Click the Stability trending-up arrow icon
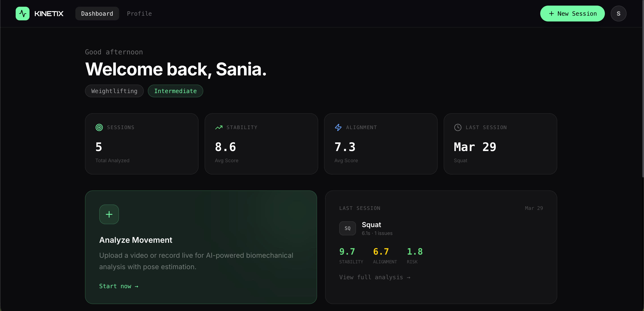The height and width of the screenshot is (311, 644). (219, 127)
